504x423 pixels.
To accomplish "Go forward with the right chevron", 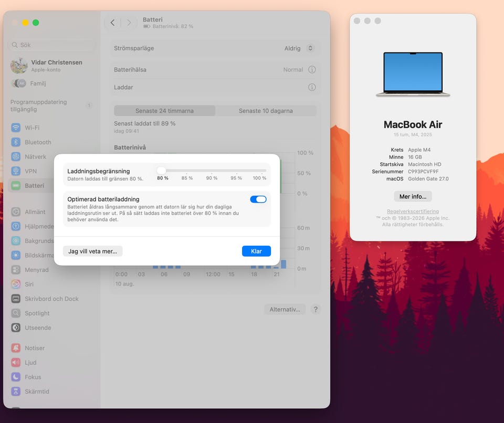I will 129,23.
